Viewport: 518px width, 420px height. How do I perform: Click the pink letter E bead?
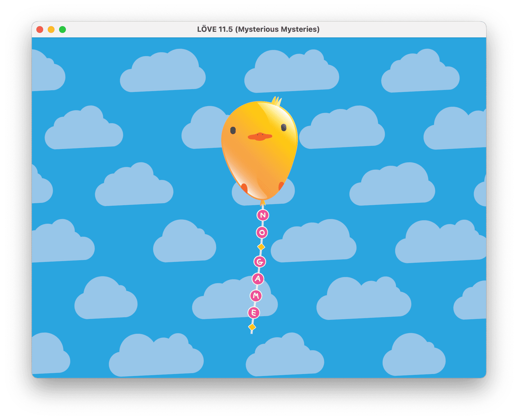click(x=254, y=313)
